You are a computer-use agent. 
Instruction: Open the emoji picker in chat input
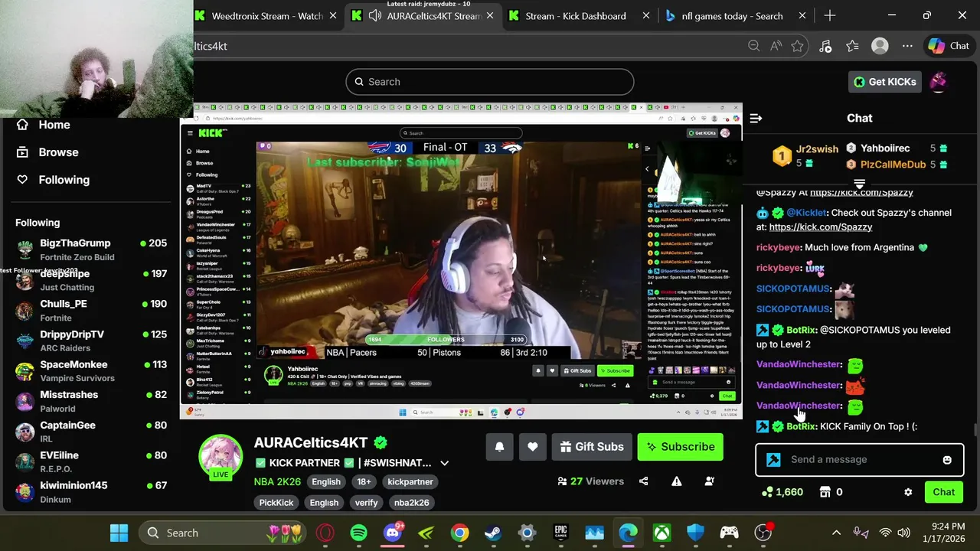click(x=947, y=460)
